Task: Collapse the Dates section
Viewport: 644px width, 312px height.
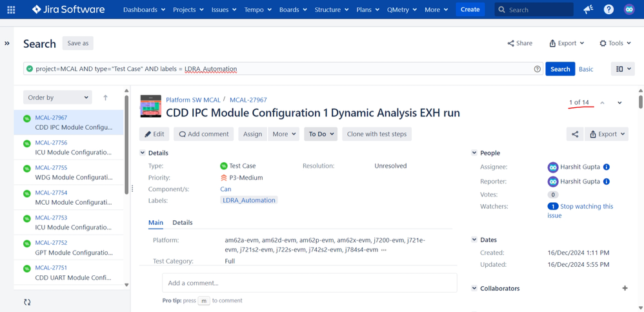Action: point(474,240)
